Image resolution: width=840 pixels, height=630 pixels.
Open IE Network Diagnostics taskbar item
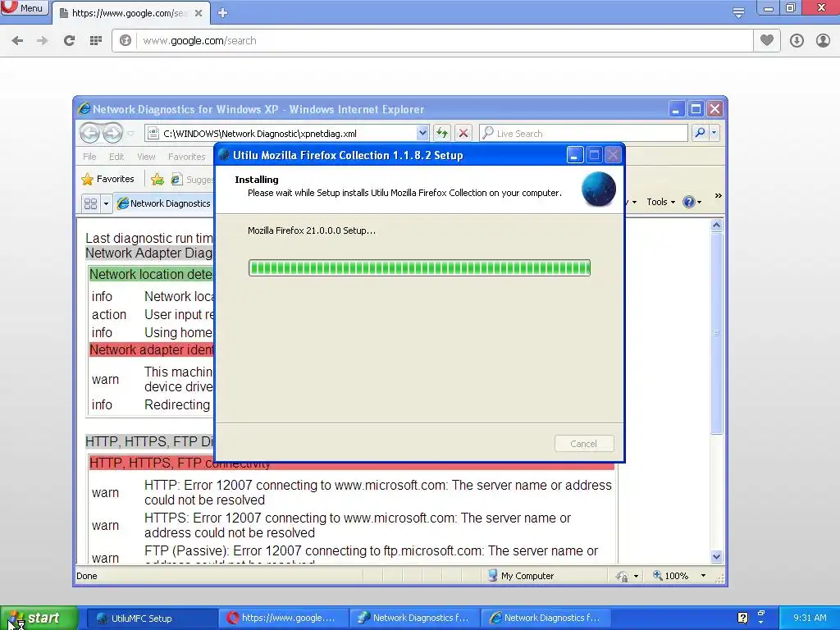[x=546, y=619]
